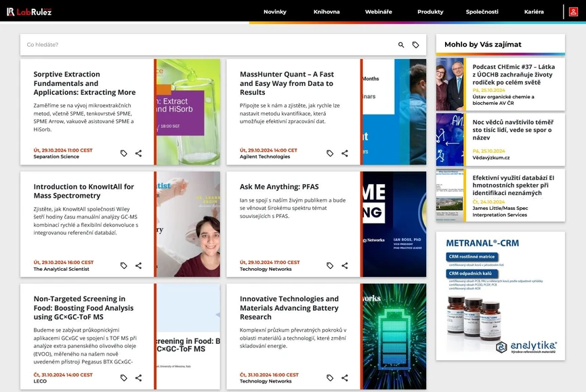This screenshot has width=586, height=392.
Task: Open the Knihovna menu
Action: pos(327,12)
